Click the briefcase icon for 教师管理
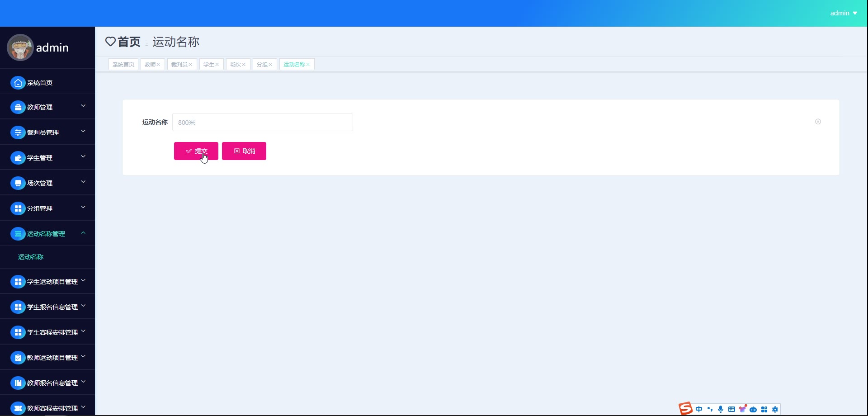Viewport: 868px width, 416px height. pyautogui.click(x=18, y=107)
